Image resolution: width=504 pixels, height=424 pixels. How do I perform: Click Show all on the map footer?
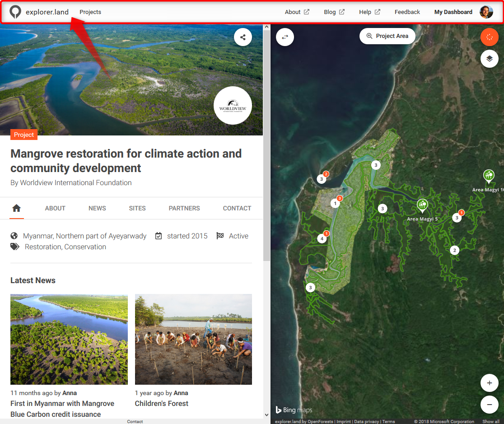tap(490, 421)
